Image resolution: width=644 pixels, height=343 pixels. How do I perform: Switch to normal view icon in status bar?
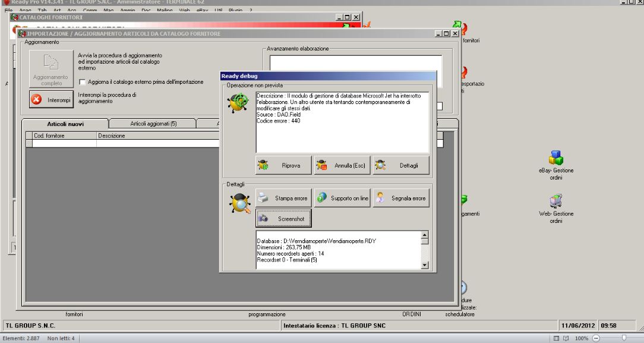pos(556,338)
